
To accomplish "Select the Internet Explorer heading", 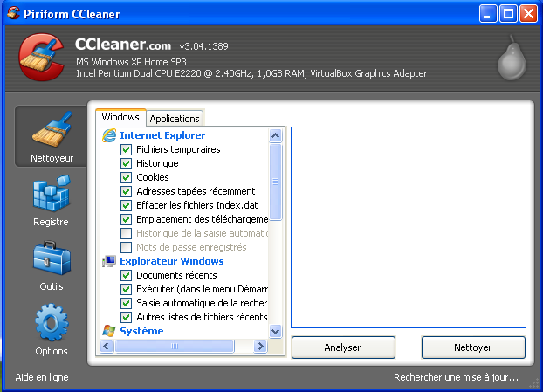I will point(162,135).
